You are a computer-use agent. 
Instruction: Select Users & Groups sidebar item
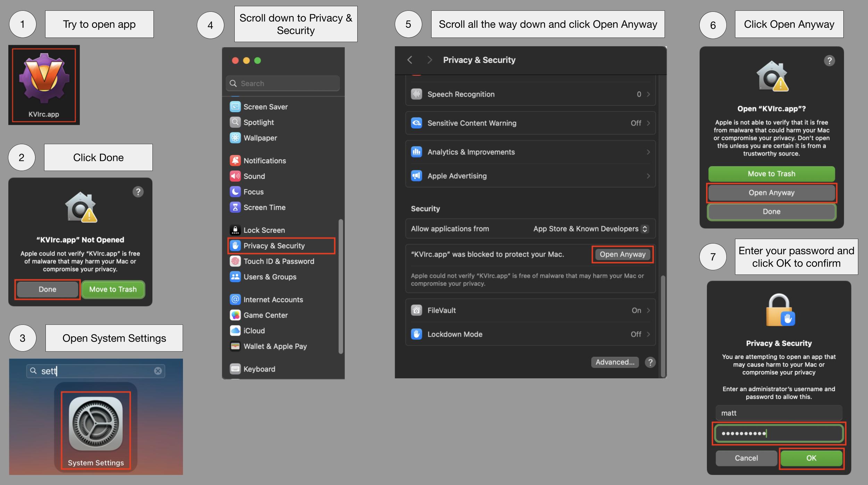(x=281, y=277)
